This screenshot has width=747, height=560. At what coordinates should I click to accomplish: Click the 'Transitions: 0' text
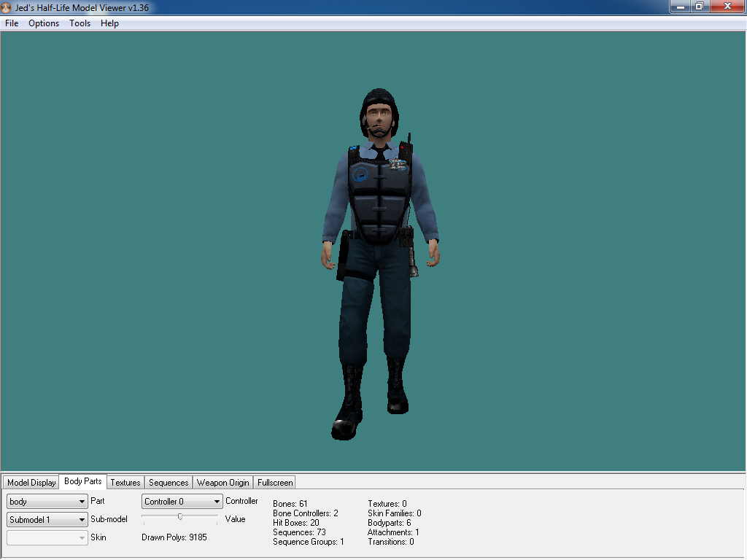pyautogui.click(x=391, y=542)
